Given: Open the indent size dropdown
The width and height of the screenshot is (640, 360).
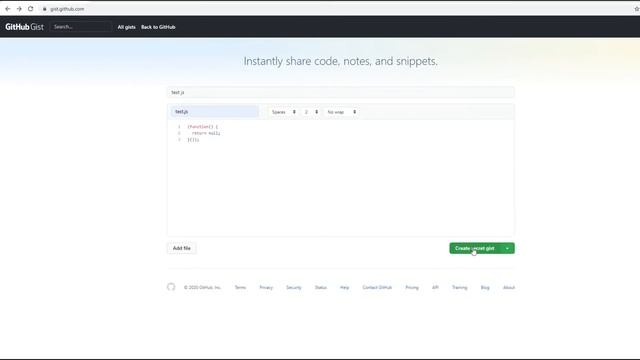Looking at the screenshot, I should (311, 112).
